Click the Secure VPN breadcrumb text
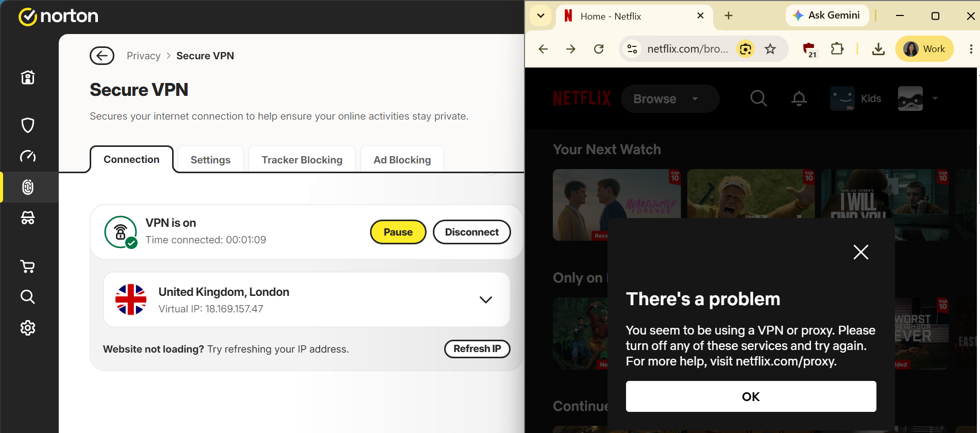The width and height of the screenshot is (980, 433). [205, 56]
